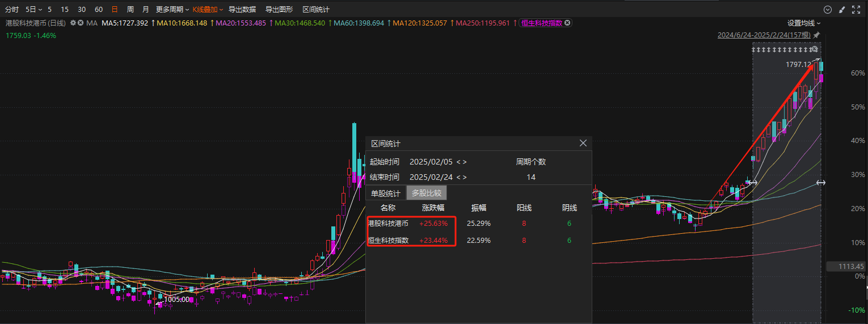Click MA120:1325.057 value
Image resolution: width=868 pixels, height=324 pixels.
tap(420, 23)
